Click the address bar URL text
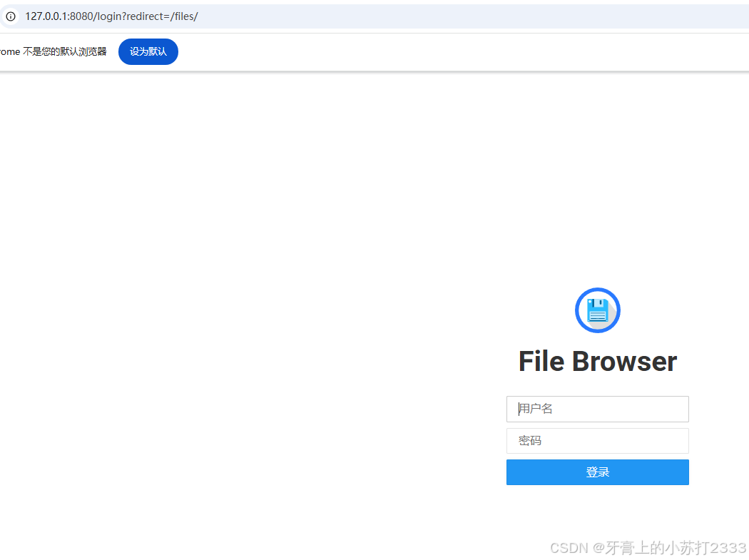Image resolution: width=749 pixels, height=560 pixels. (111, 16)
